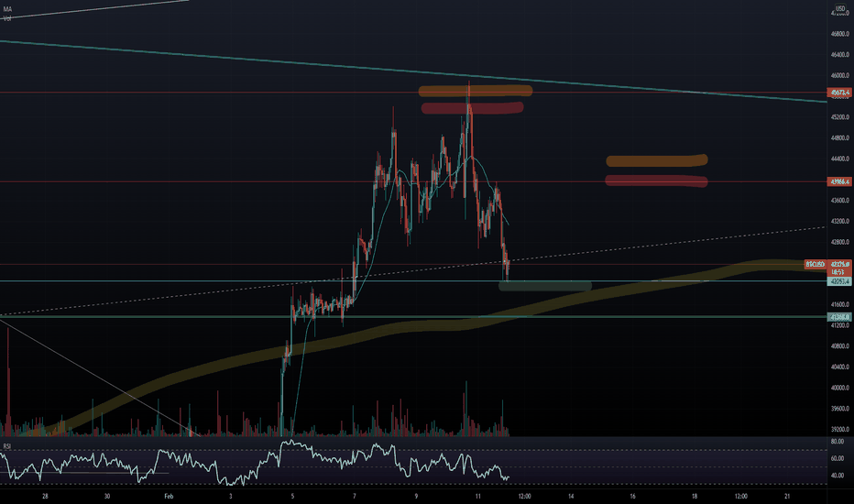
Task: Click the 11 date on time axis
Action: [x=477, y=497]
